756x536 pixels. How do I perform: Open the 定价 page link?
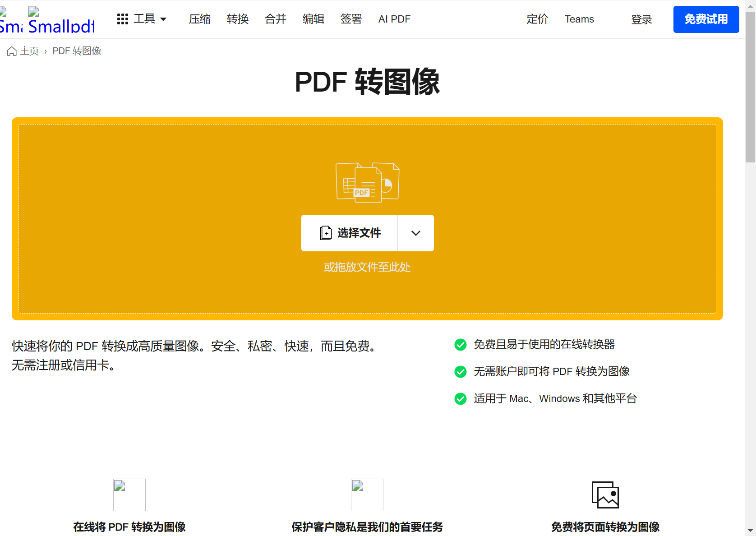(x=537, y=19)
